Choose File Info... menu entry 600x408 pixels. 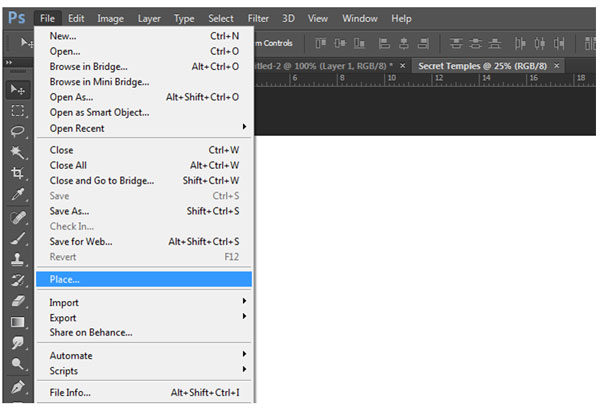(144, 393)
